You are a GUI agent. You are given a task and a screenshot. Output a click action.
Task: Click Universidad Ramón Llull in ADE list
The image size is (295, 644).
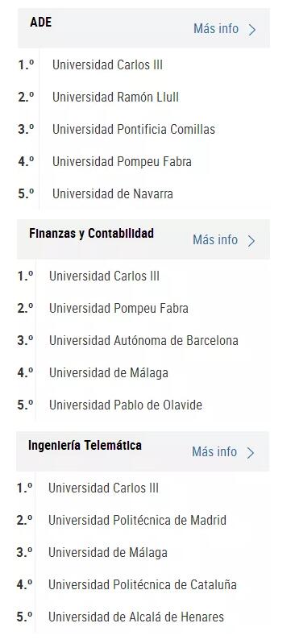(x=115, y=98)
